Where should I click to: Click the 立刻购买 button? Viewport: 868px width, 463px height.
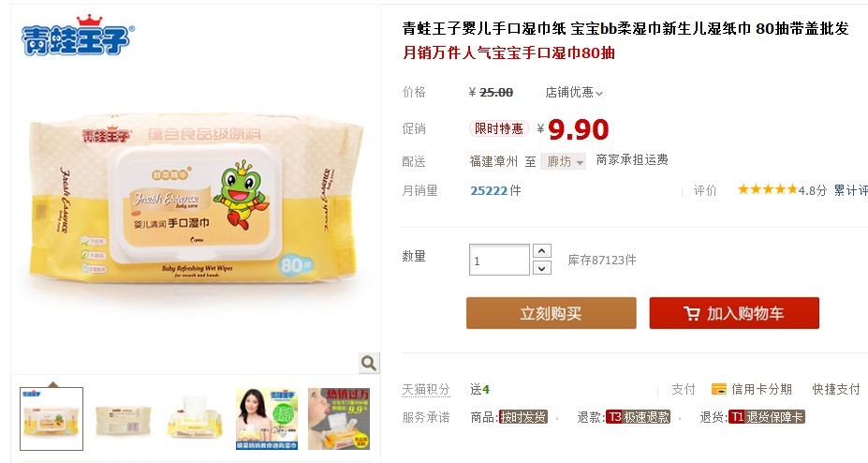[552, 313]
